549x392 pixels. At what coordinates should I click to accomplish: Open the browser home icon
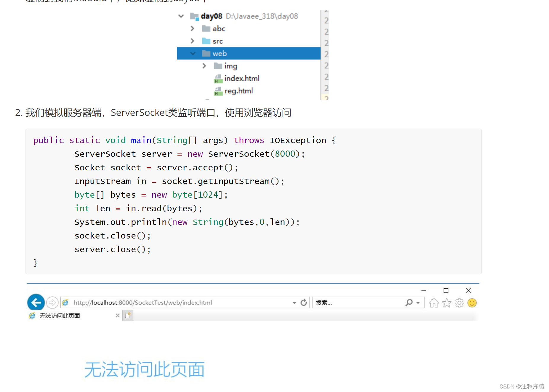coord(434,303)
